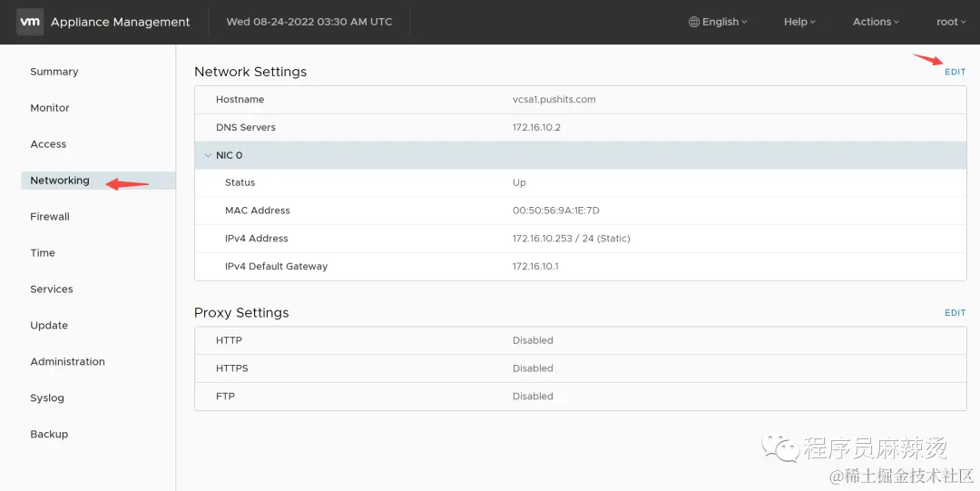The height and width of the screenshot is (491, 980).
Task: Click the Status value Up
Action: click(x=519, y=182)
